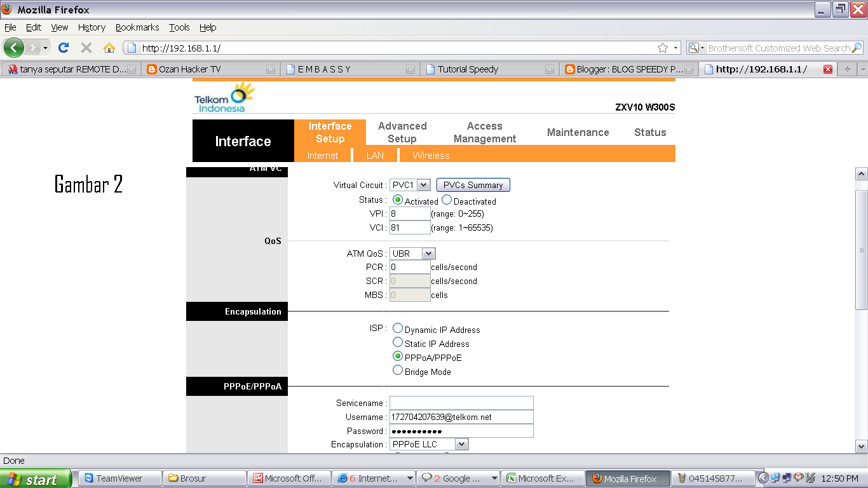Open search engine selector dropdown
The width and height of the screenshot is (868, 488).
[697, 48]
